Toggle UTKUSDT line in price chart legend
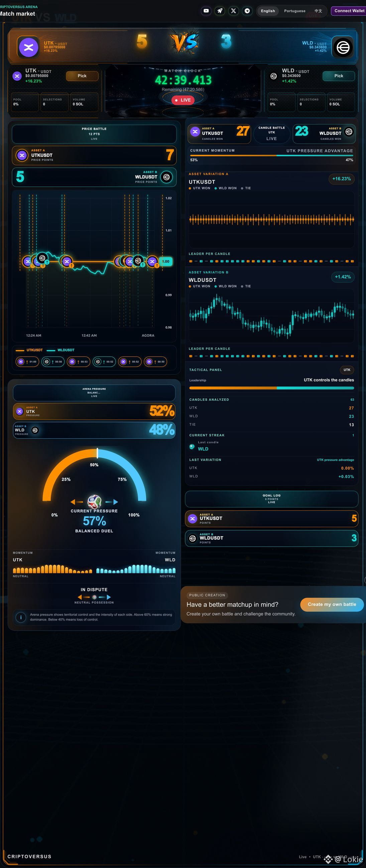 point(29,350)
